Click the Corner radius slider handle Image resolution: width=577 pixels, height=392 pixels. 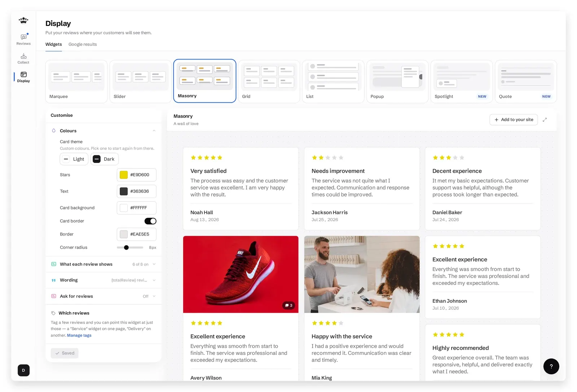click(126, 247)
